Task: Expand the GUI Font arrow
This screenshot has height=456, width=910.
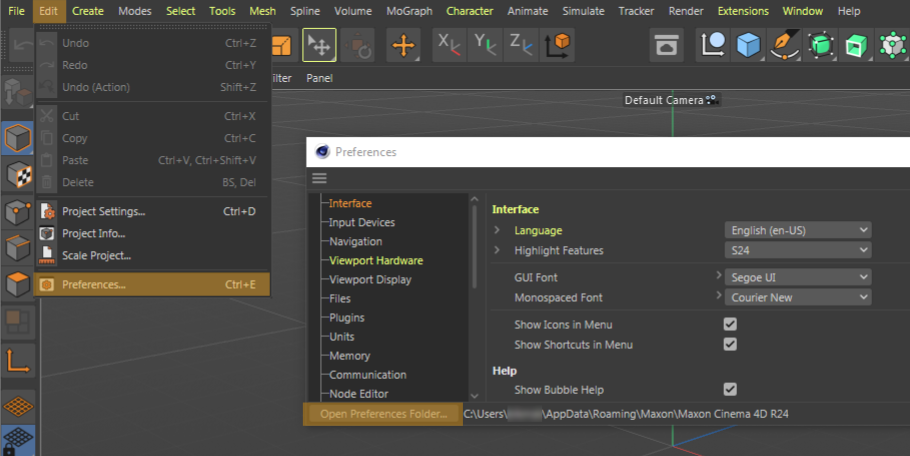Action: pyautogui.click(x=718, y=275)
